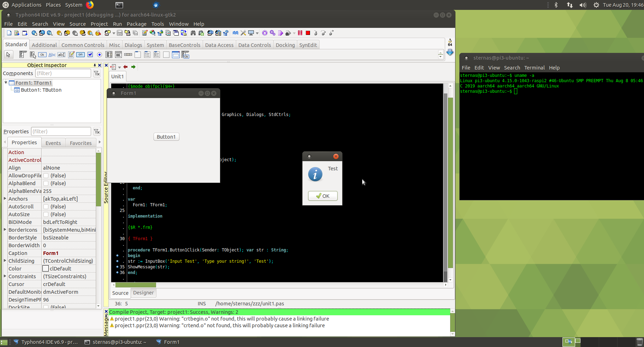Switch to the Events tab in Object Inspector

(53, 143)
